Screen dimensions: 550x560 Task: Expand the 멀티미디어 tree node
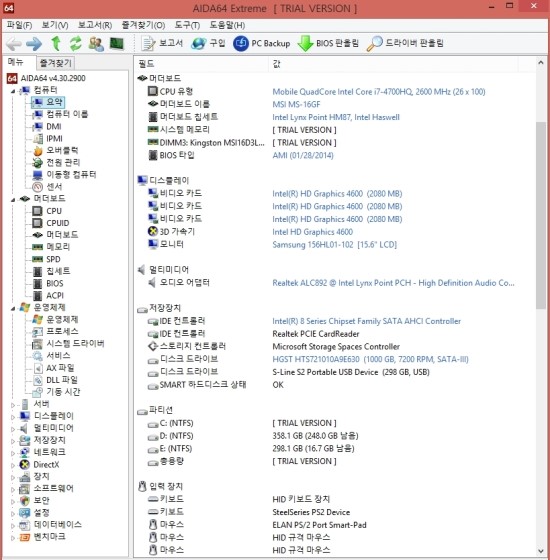[13, 429]
